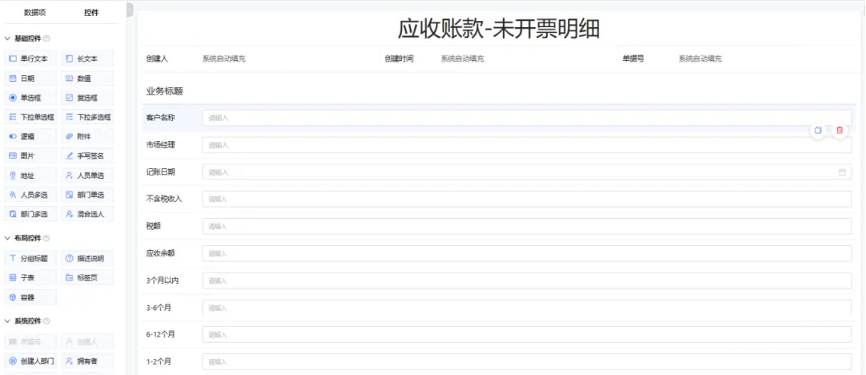
Task: Choose the 混合选人 control
Action: click(87, 214)
